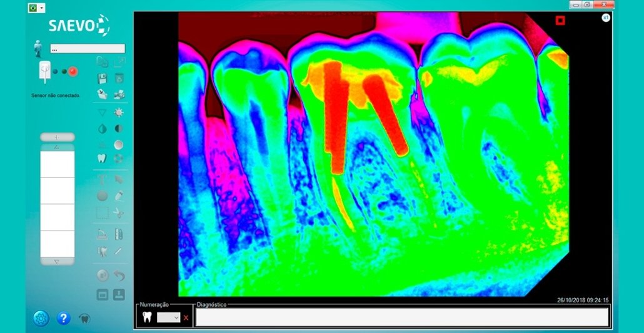The width and height of the screenshot is (644, 333).
Task: Click the Diagnóstico text field
Action: (402, 317)
